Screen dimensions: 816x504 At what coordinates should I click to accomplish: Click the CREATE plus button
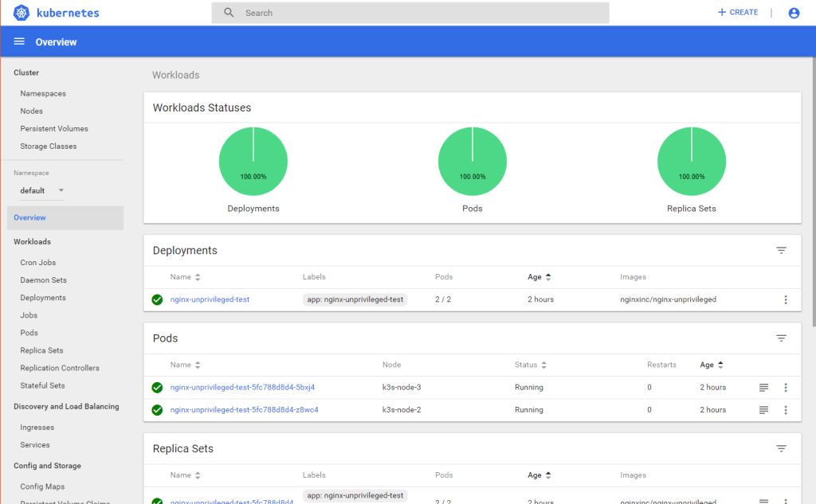tap(737, 13)
